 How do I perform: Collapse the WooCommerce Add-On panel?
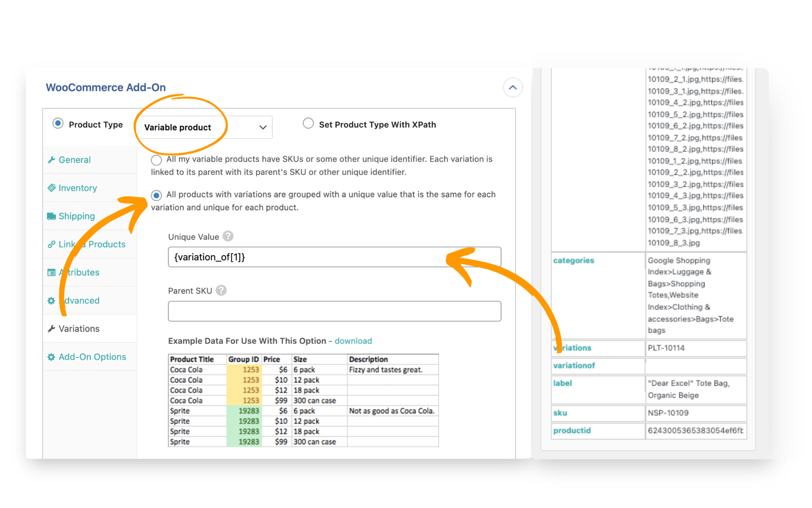[513, 87]
